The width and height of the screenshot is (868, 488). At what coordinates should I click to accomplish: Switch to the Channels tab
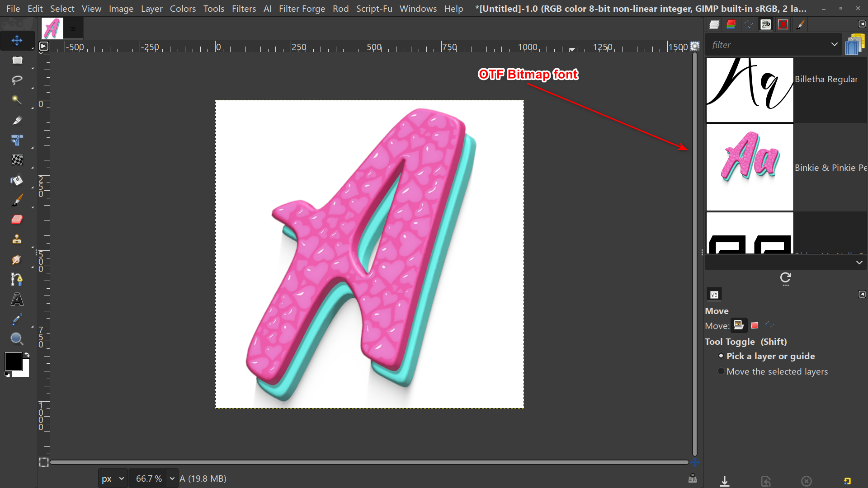point(731,24)
